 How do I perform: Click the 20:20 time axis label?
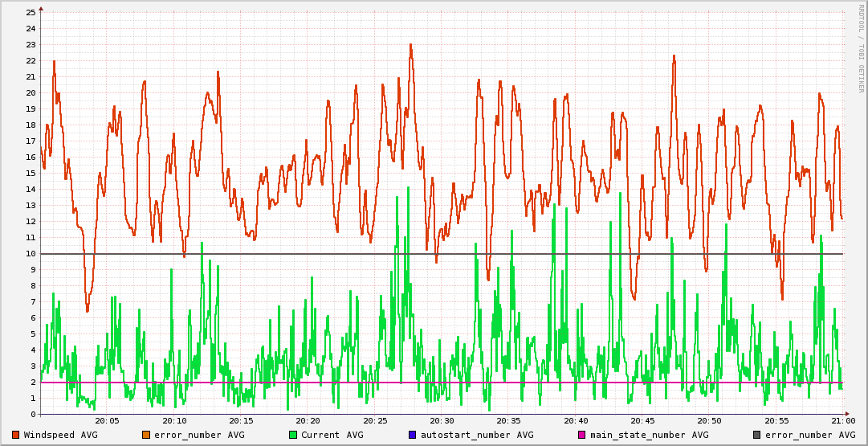[309, 421]
